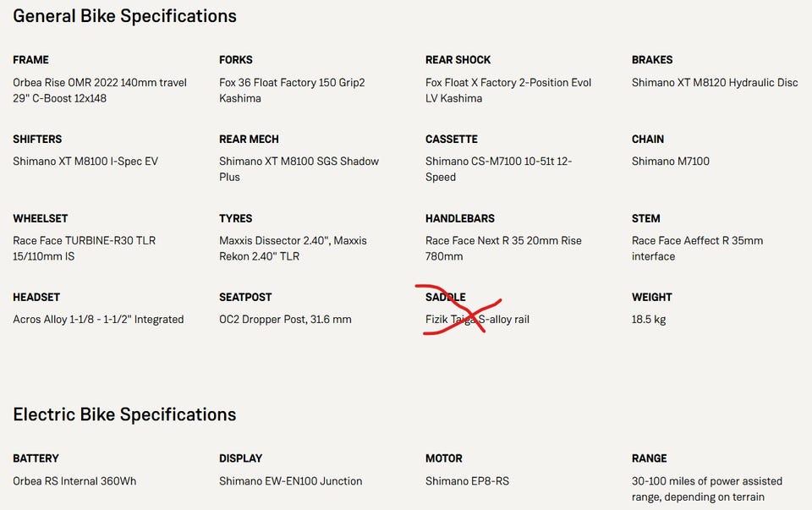Viewport: 812px width, 510px height.
Task: Click the SHIFTERS label
Action: click(x=37, y=140)
